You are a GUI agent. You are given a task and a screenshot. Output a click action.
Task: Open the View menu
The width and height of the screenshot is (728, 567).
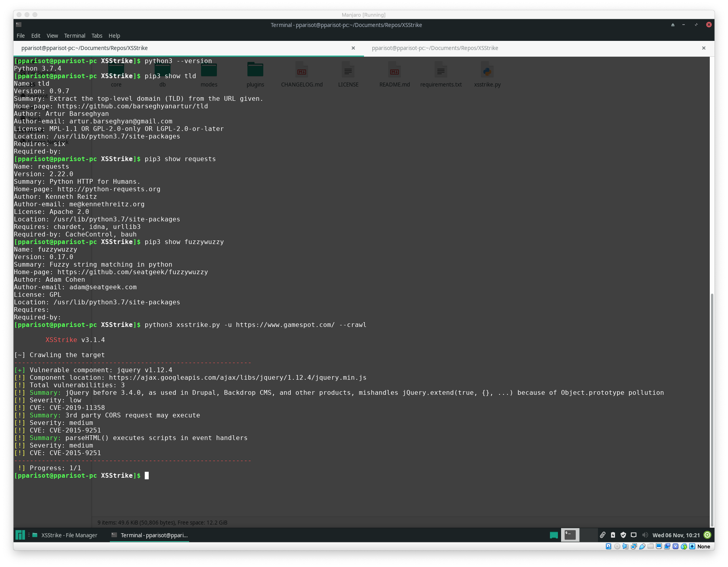pyautogui.click(x=52, y=36)
